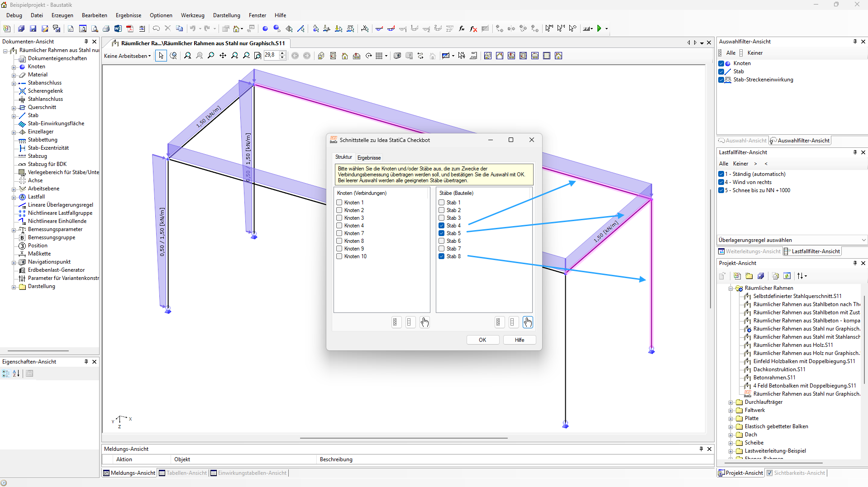
Task: Switch to Sichtbarkeits-Ansicht tab
Action: tap(796, 473)
